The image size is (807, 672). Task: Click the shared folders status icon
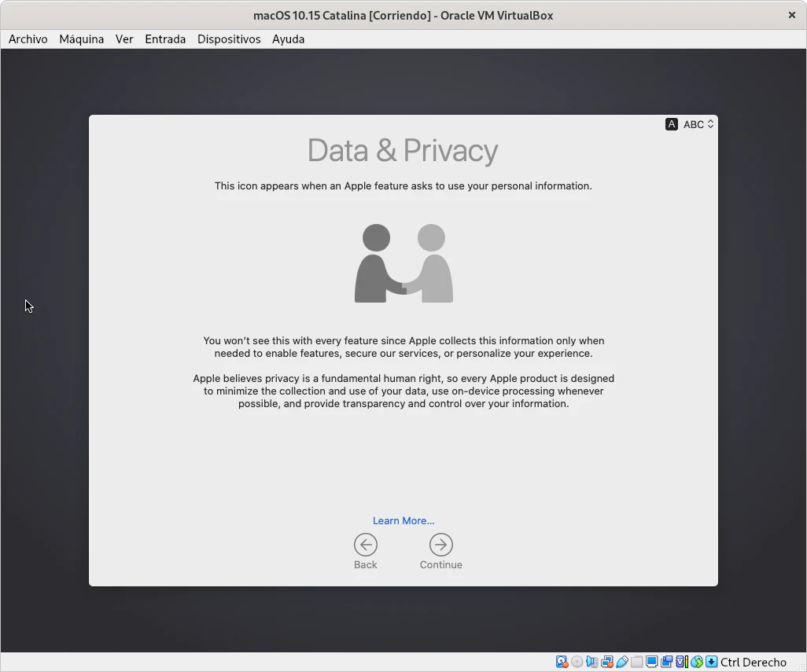pos(636,662)
